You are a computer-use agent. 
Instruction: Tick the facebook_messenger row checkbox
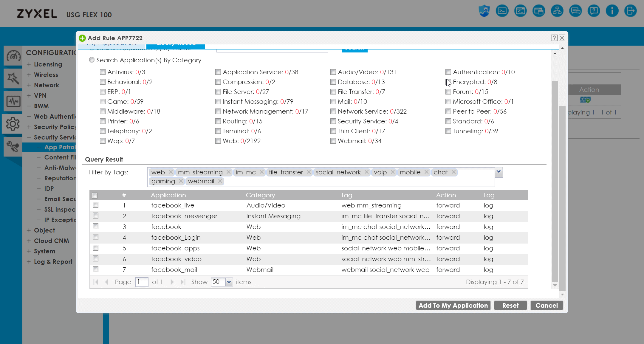(x=95, y=216)
